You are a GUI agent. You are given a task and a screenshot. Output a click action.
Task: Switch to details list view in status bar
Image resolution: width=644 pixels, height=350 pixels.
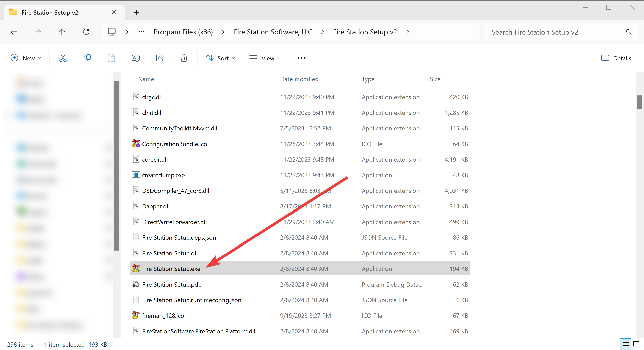625,344
